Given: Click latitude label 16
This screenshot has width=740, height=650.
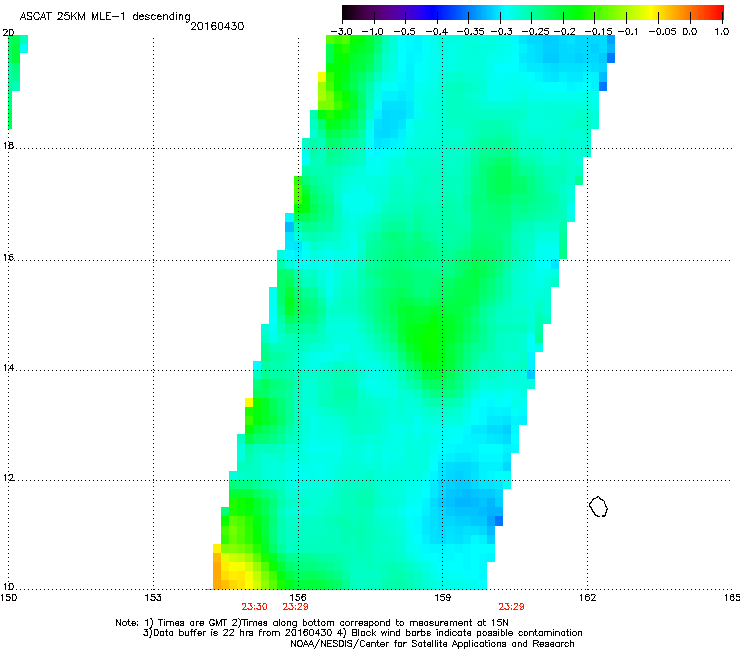Looking at the screenshot, I should point(8,258).
